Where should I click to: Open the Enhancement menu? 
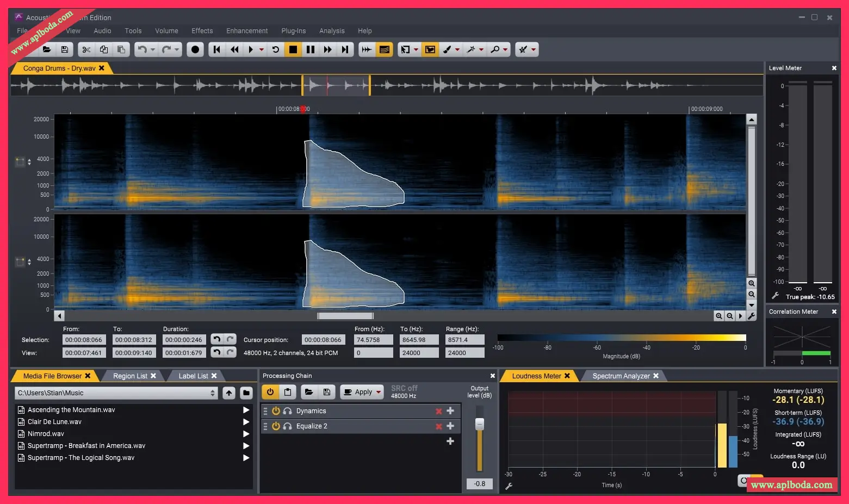247,31
